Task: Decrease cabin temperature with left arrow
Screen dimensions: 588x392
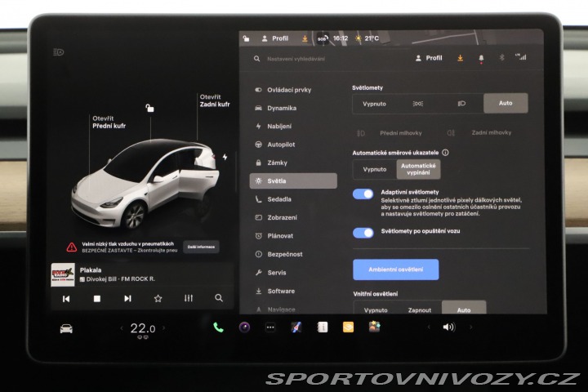Action: 122,328
